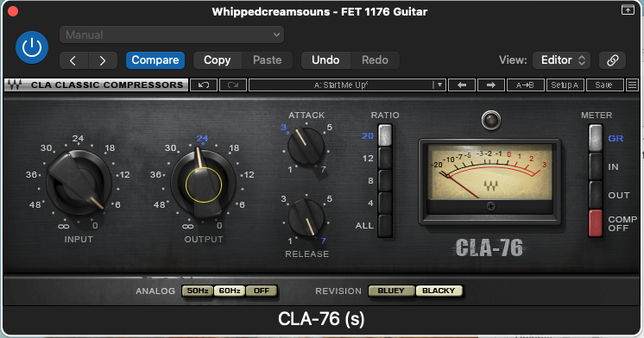Screen dimensions: 644x338
Task: Click the OUTPUT knob
Action: coord(204,184)
